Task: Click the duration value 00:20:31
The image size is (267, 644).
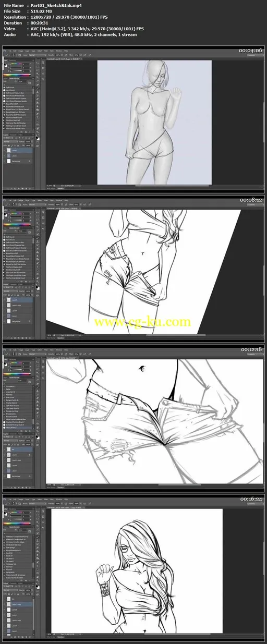Action: click(40, 23)
